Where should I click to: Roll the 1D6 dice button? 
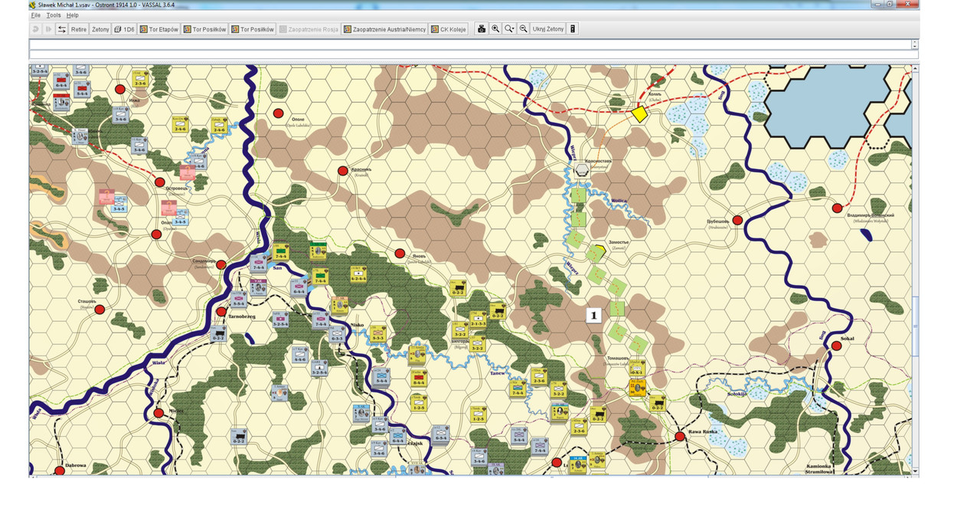(124, 29)
